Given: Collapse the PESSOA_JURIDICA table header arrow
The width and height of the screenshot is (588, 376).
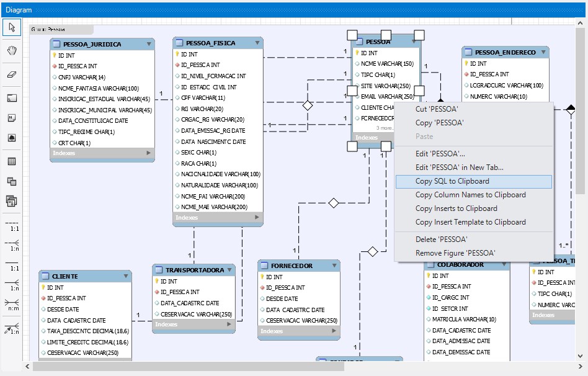Looking at the screenshot, I should [x=149, y=44].
